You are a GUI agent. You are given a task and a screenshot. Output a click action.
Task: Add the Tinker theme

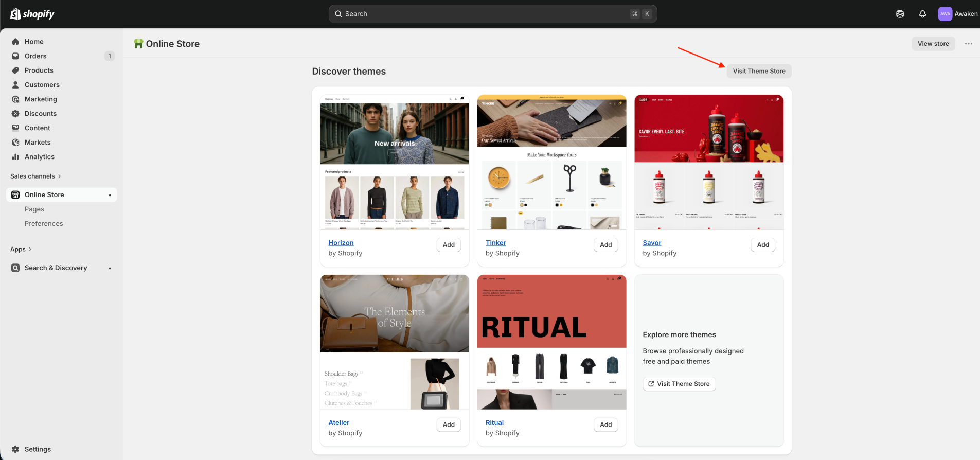(x=606, y=245)
